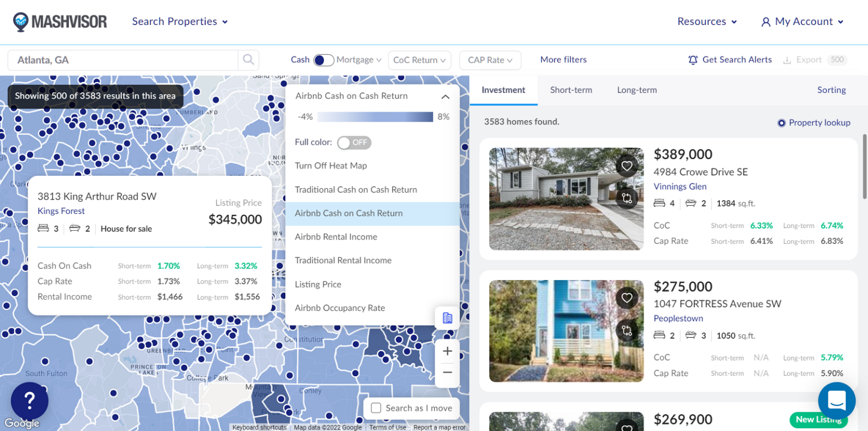Open the Vinnings Glen neighborhood link
The height and width of the screenshot is (431, 868).
click(x=679, y=186)
